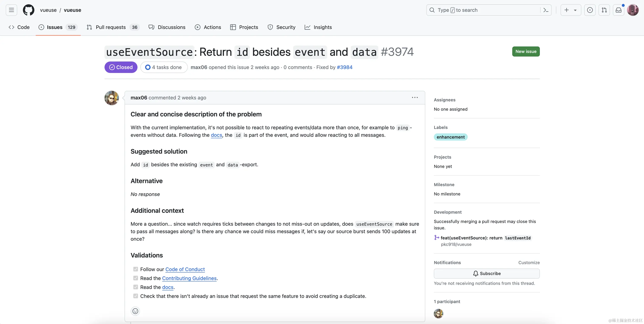Open the global issues icon in header
This screenshot has height=324, width=644.
coord(590,10)
